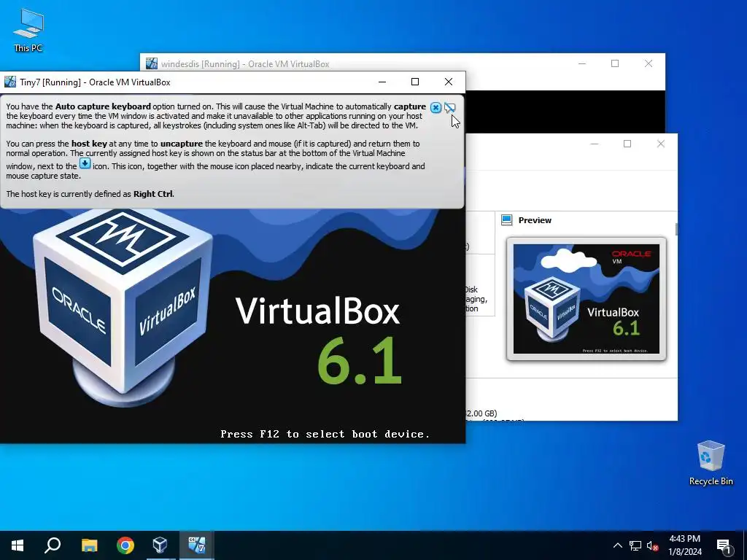Click the VirtualBox Manager details scrollbar
This screenshot has height=560, width=747.
coord(676,229)
